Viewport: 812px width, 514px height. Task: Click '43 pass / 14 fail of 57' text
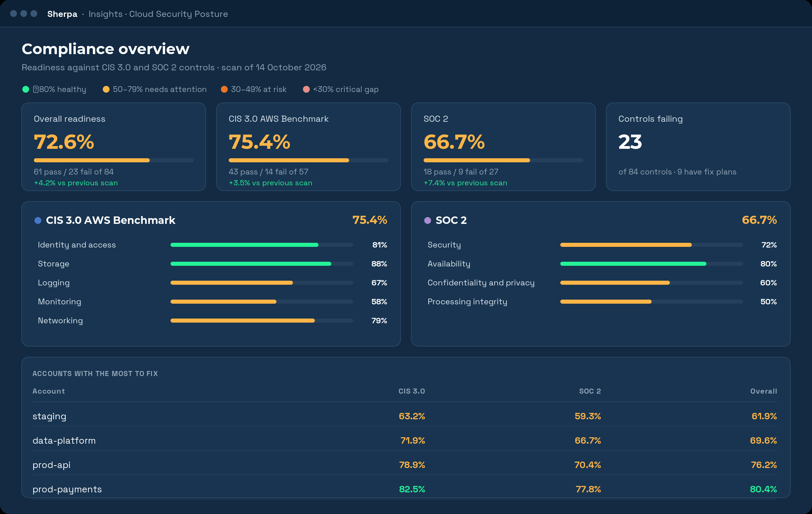tap(268, 172)
